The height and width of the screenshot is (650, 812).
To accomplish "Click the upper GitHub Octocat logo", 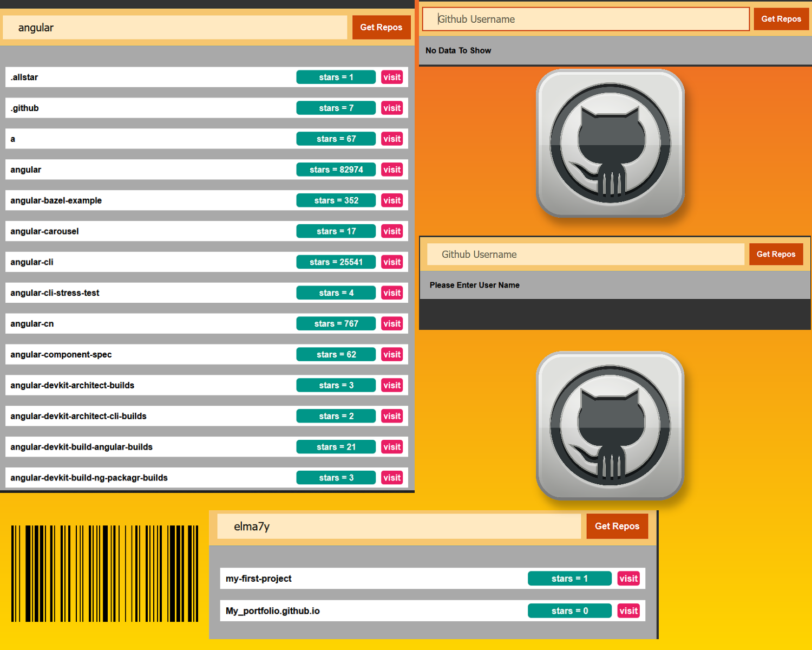I will pos(610,144).
